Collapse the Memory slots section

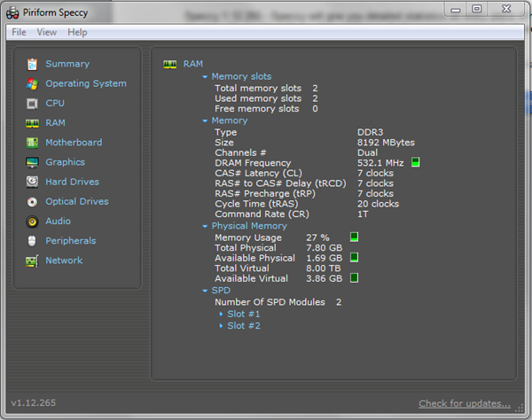tap(205, 77)
